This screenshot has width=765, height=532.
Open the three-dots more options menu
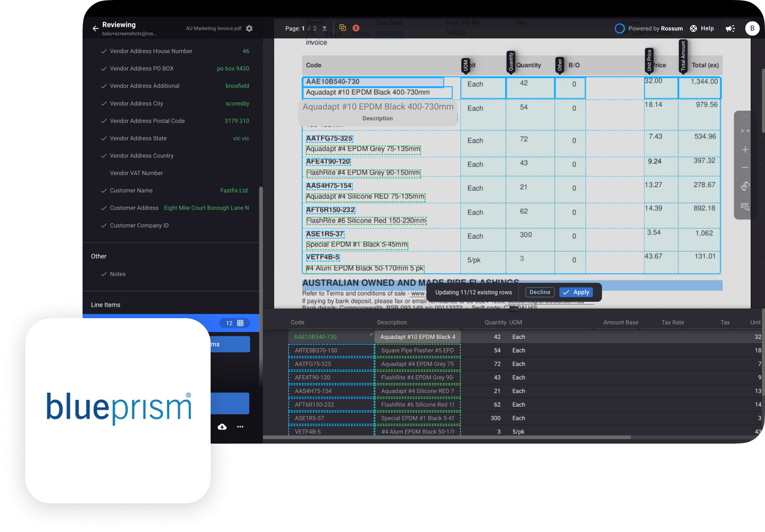click(240, 427)
